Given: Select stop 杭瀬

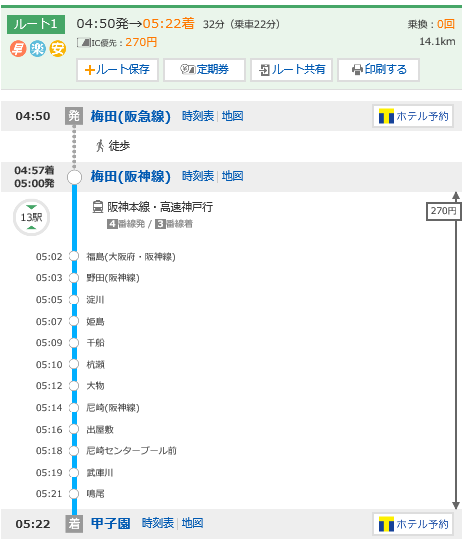Looking at the screenshot, I should click(x=95, y=365).
